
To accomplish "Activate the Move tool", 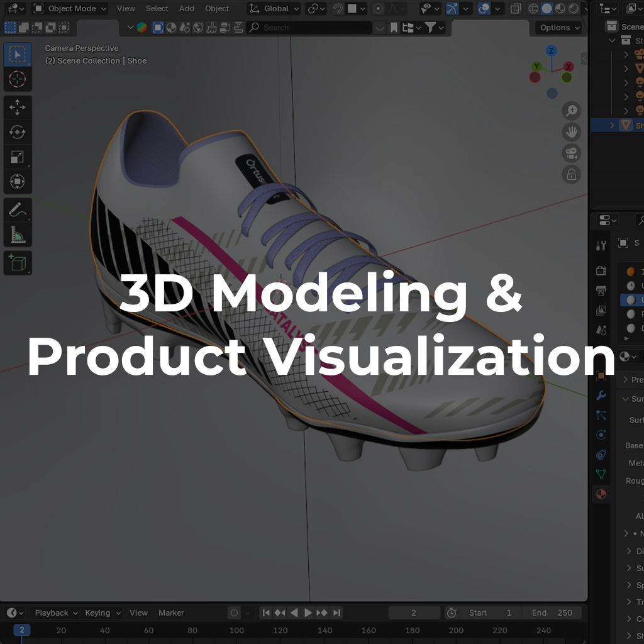I will pyautogui.click(x=17, y=108).
